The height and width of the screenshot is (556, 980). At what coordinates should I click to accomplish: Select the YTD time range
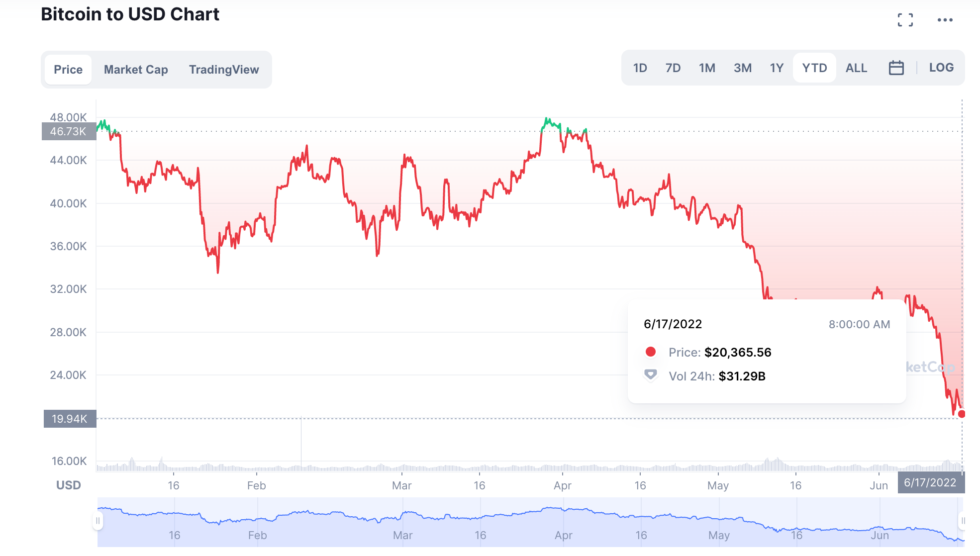coord(814,68)
